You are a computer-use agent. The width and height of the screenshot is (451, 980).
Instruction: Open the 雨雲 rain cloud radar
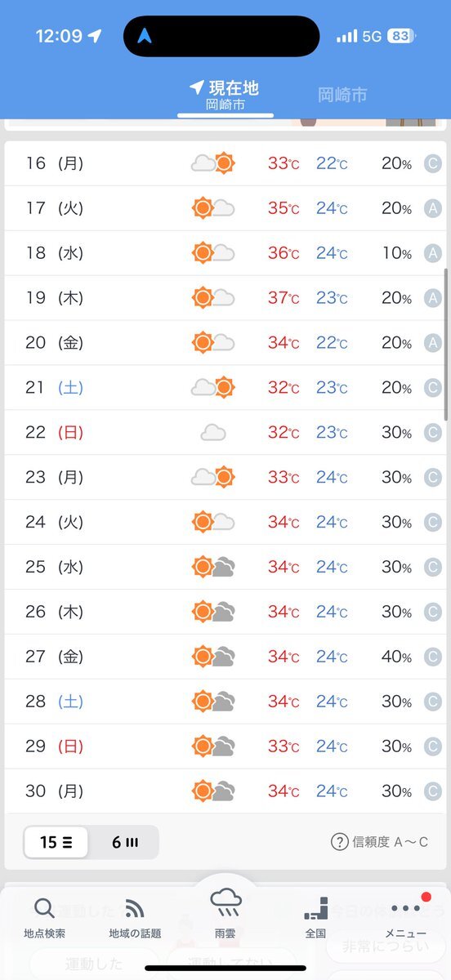(225, 913)
